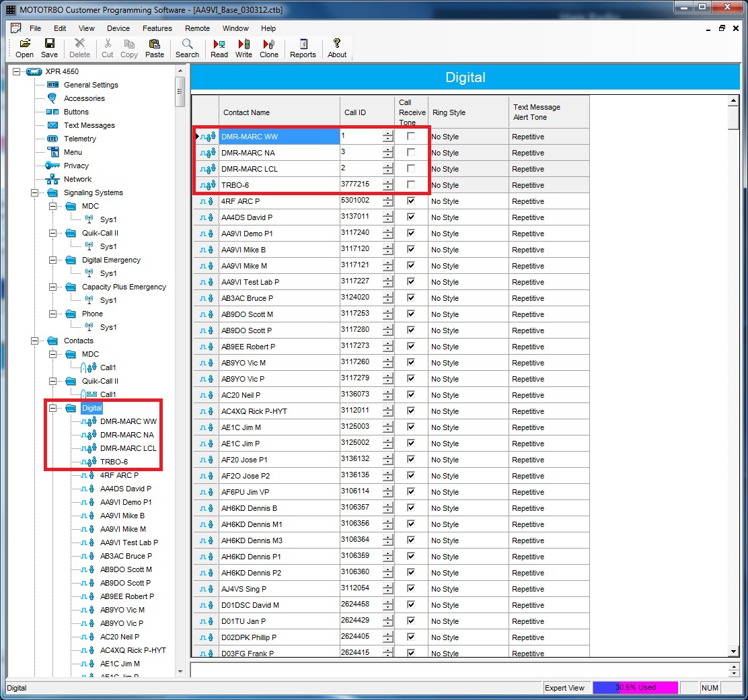Open the Device menu
Screen dimensions: 748x700
[118, 28]
